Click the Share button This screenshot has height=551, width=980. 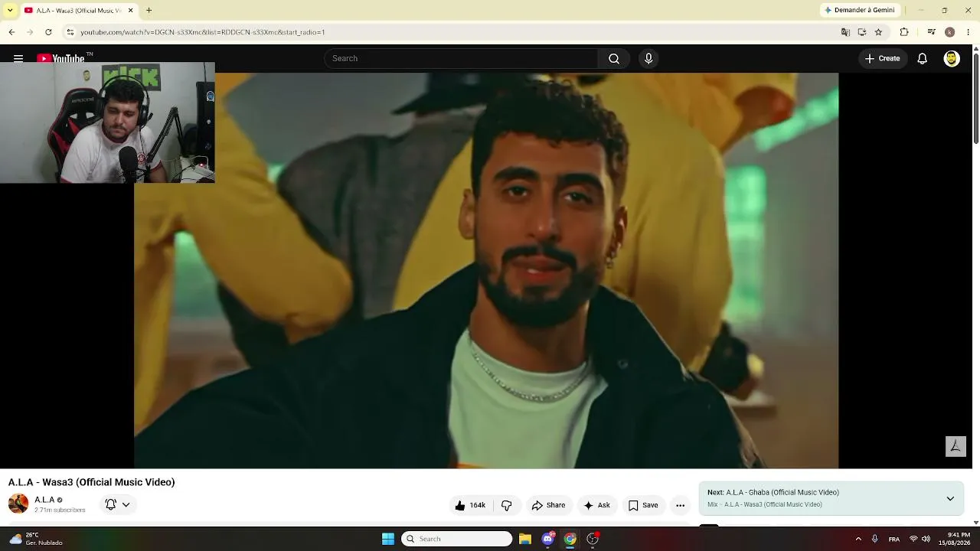(x=548, y=505)
